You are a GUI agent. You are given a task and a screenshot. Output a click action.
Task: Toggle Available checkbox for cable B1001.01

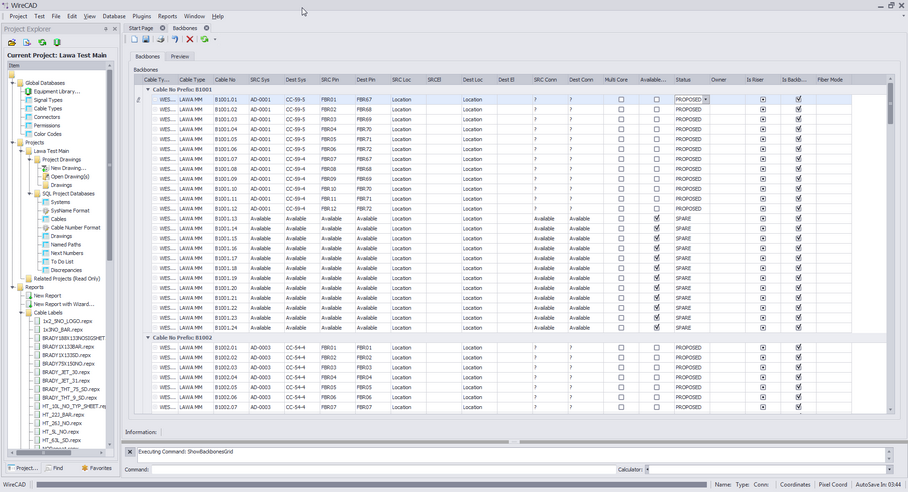click(x=656, y=100)
